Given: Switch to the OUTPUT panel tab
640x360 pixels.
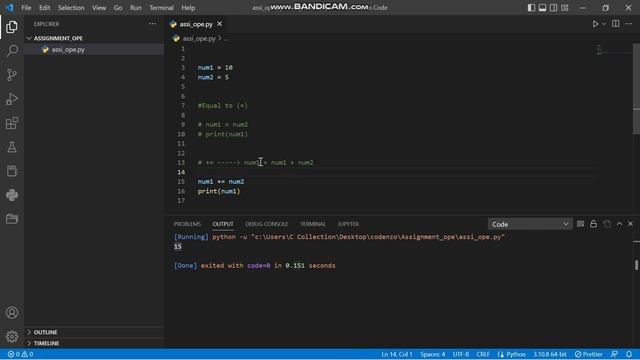Looking at the screenshot, I should (x=223, y=224).
